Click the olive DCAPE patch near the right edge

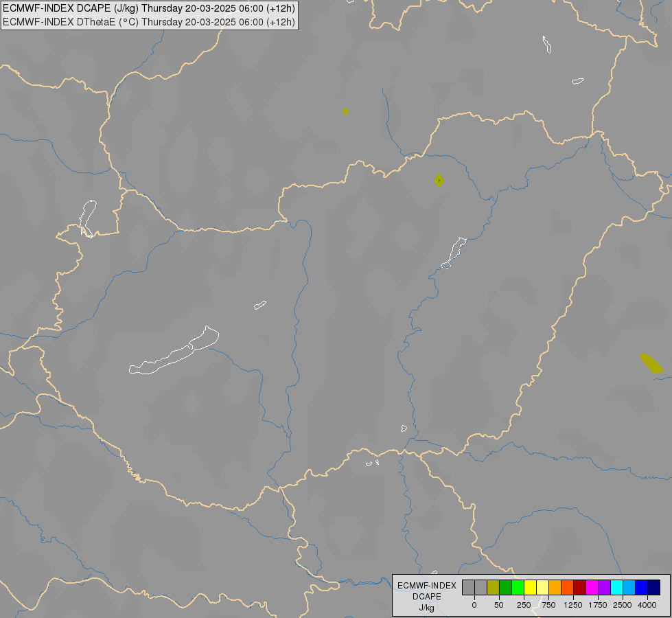pyautogui.click(x=651, y=363)
